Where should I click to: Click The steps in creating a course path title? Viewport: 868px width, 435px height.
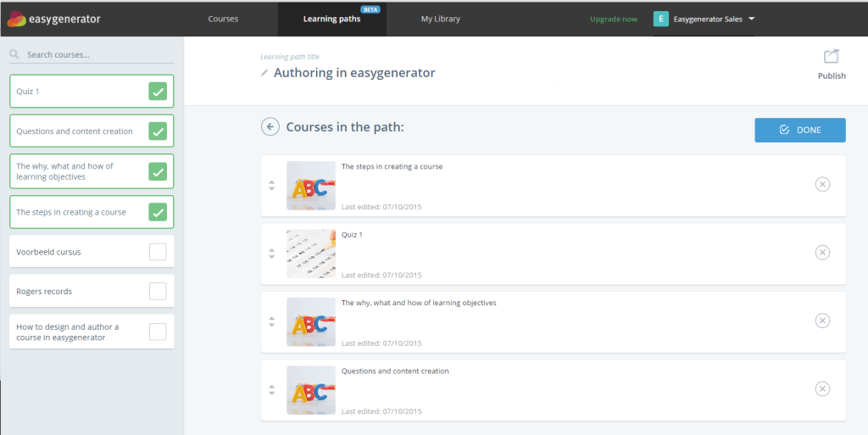(x=392, y=166)
